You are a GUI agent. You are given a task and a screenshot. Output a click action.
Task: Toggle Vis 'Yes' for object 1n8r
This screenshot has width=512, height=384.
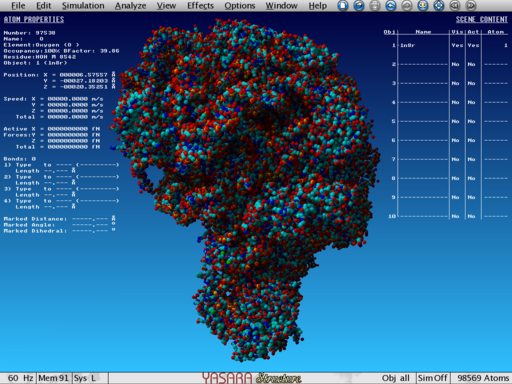click(x=457, y=45)
